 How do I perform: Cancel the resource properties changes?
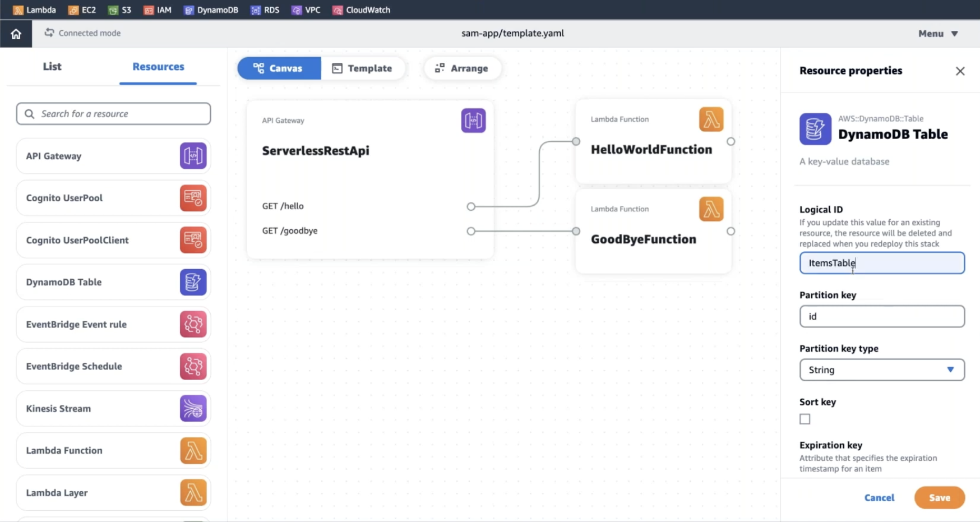879,497
